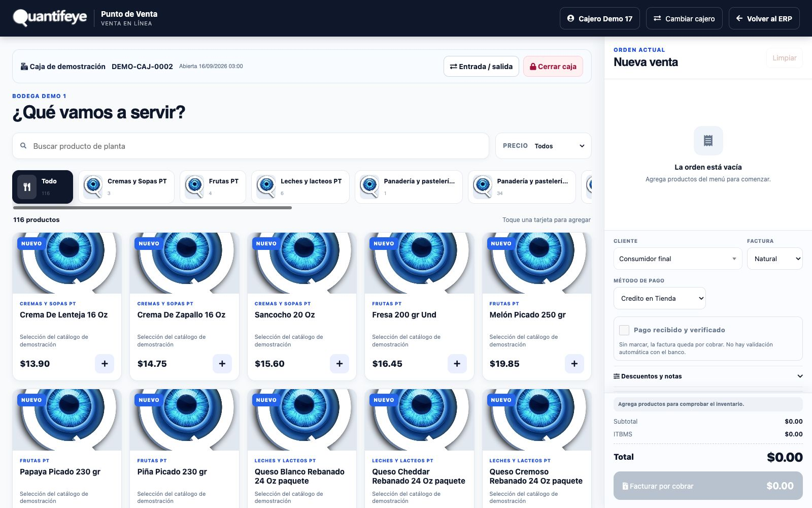This screenshot has width=812, height=508.
Task: Click the Cajero Demo 17 button
Action: click(x=600, y=18)
